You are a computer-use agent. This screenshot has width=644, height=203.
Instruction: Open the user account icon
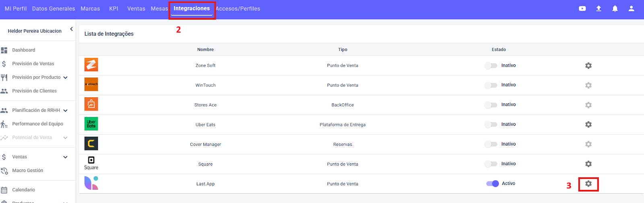(631, 8)
